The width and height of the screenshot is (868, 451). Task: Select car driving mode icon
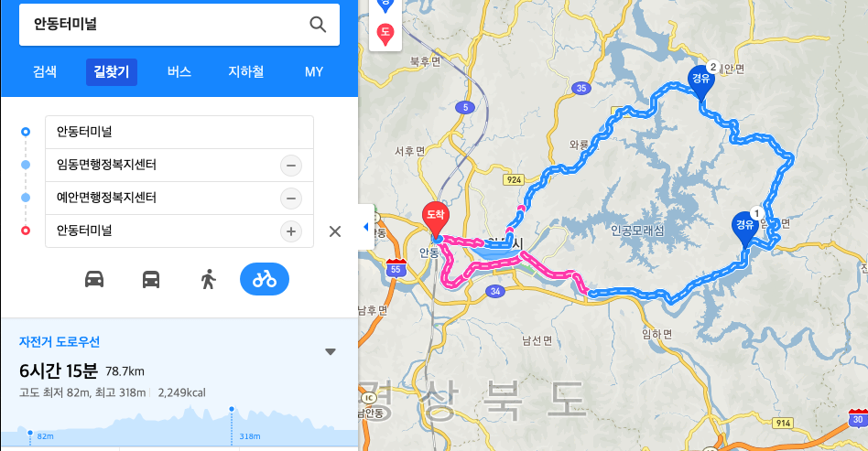[x=94, y=279]
